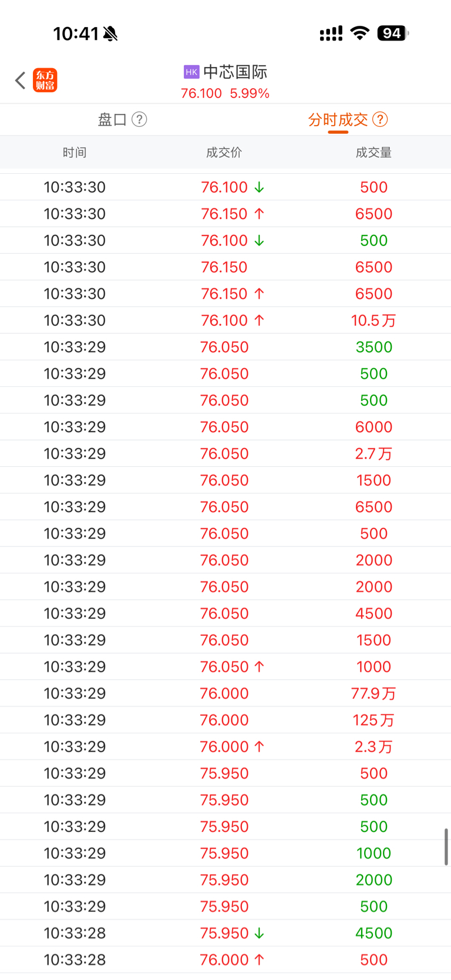The width and height of the screenshot is (451, 980).
Task: Tap the back arrow icon
Action: (x=21, y=80)
